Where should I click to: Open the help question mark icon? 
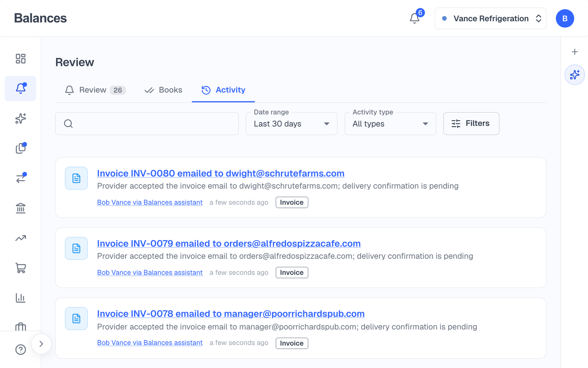tap(21, 350)
